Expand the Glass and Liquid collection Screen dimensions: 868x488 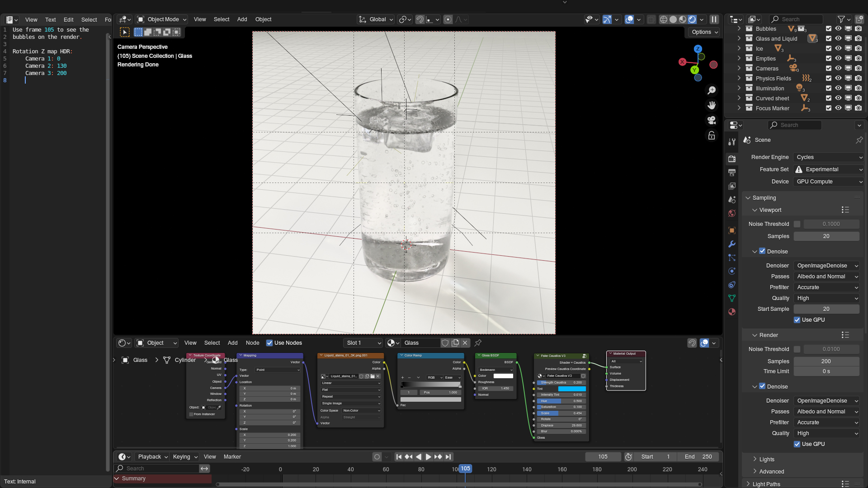739,38
